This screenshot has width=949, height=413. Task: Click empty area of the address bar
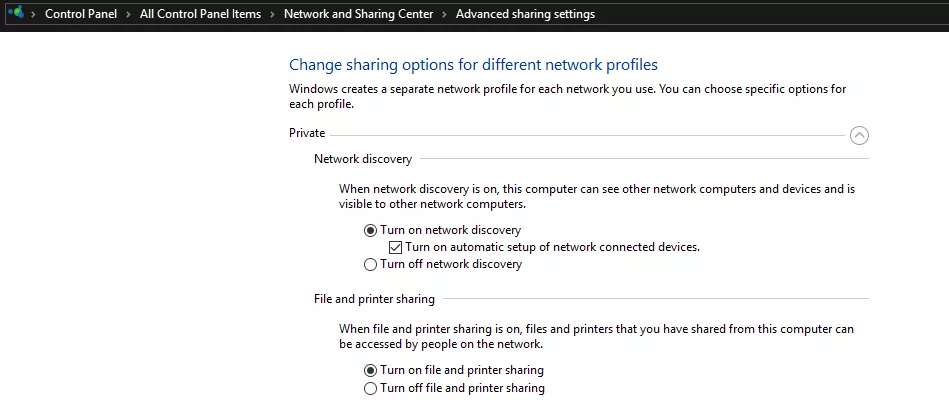pyautogui.click(x=769, y=14)
